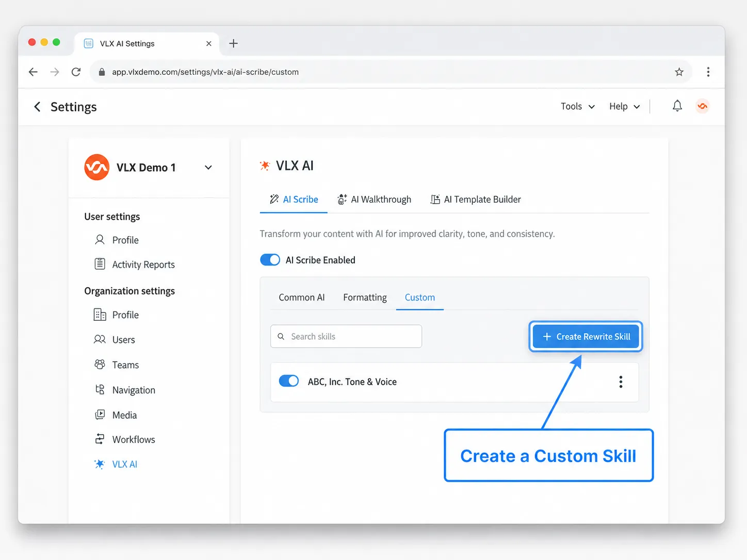
Task: Reload the page with the refresh icon
Action: [x=76, y=72]
